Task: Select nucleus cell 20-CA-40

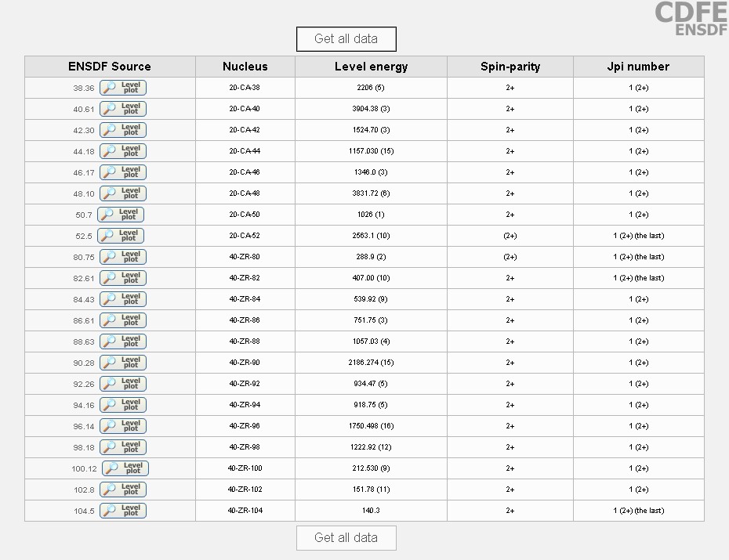Action: pos(245,109)
